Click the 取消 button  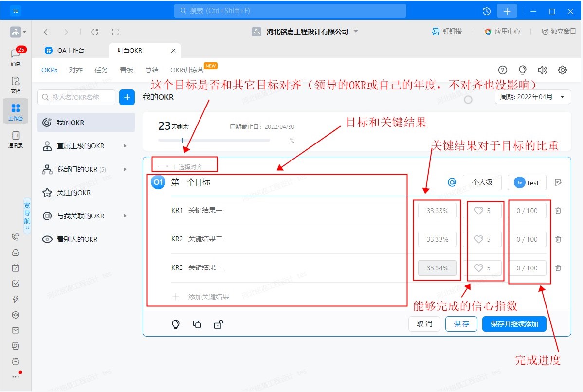click(x=424, y=324)
